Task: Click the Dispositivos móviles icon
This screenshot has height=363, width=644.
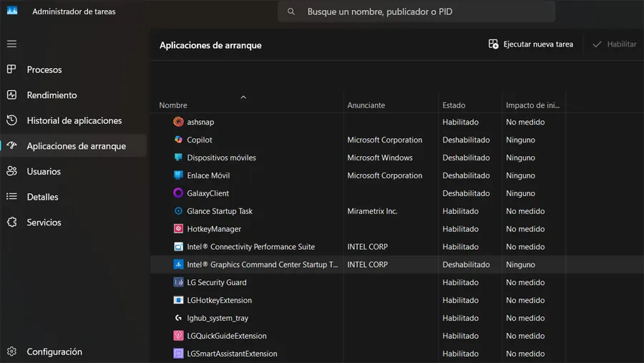Action: pos(178,157)
